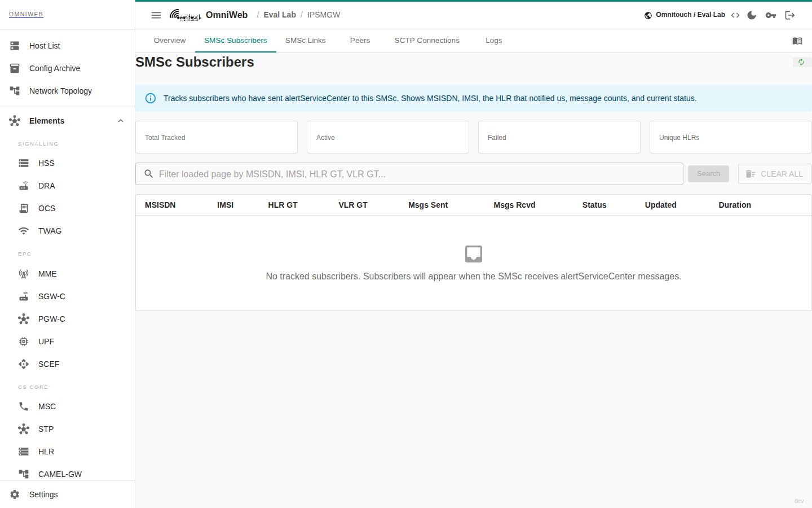812x508 pixels.
Task: Open the documentation book icon
Action: point(797,41)
